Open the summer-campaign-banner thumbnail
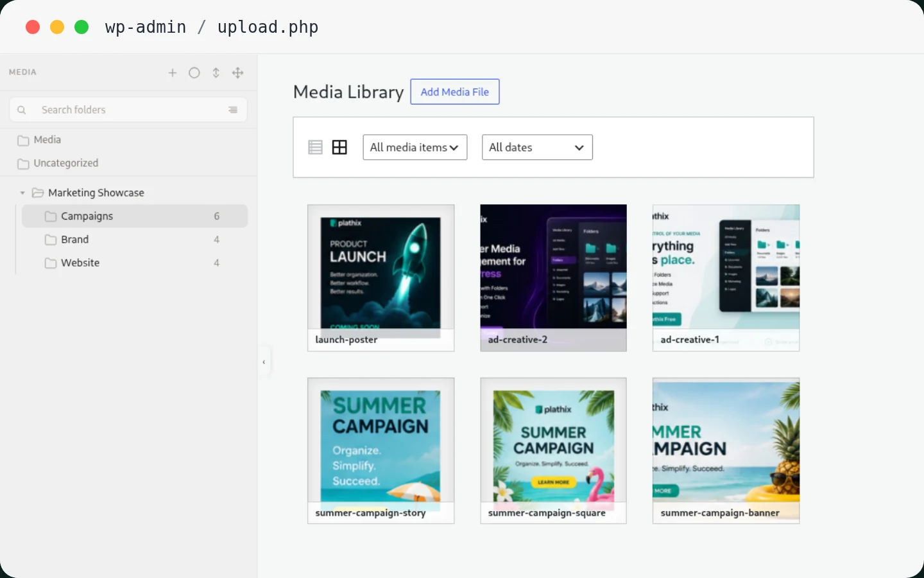The image size is (924, 578). [726, 451]
